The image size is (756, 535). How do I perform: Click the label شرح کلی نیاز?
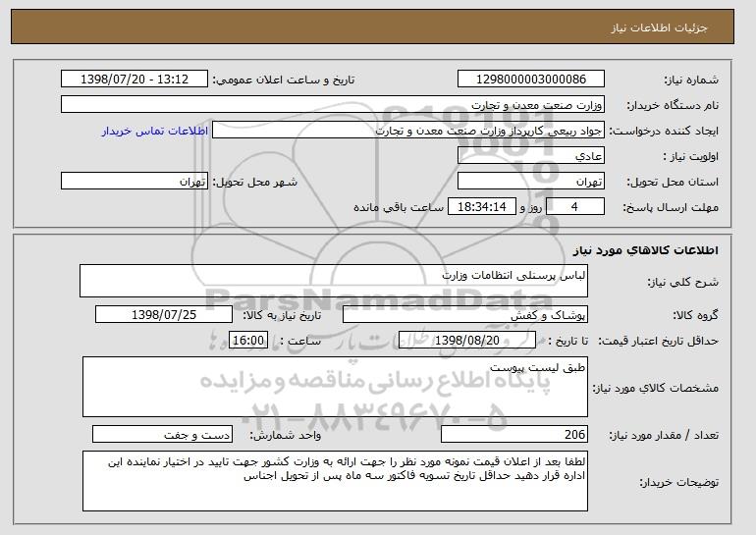tap(682, 282)
